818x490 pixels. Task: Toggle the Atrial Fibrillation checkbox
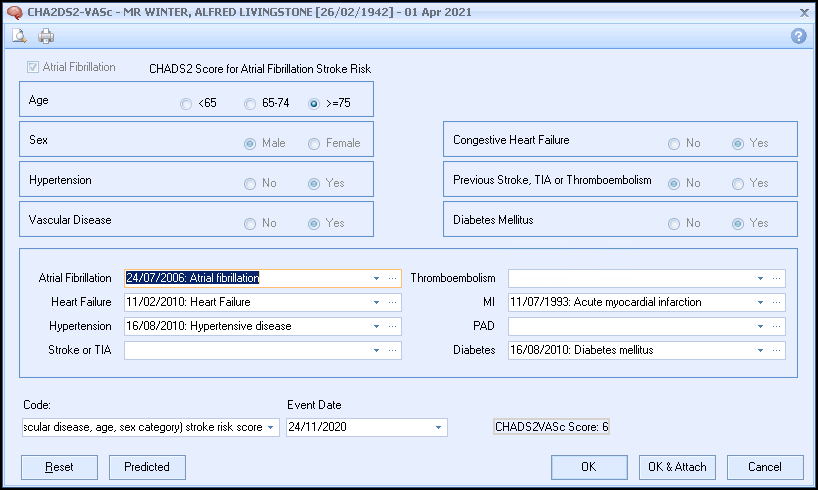click(33, 68)
